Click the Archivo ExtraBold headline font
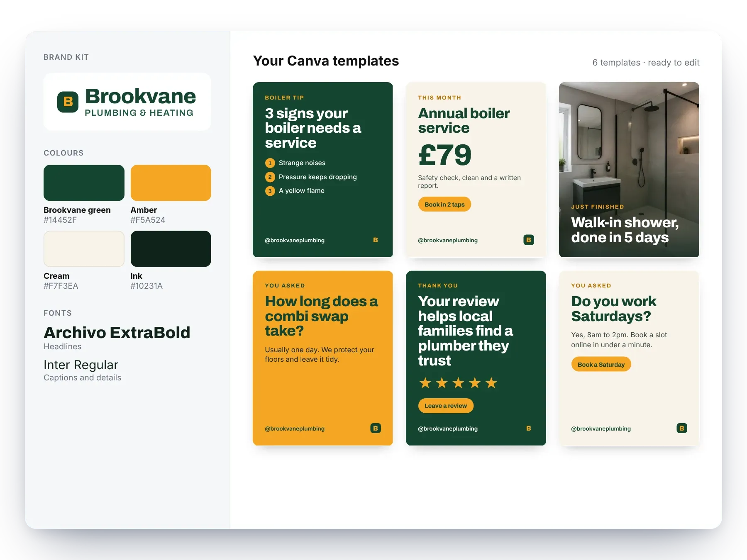The height and width of the screenshot is (560, 747). pos(117,333)
